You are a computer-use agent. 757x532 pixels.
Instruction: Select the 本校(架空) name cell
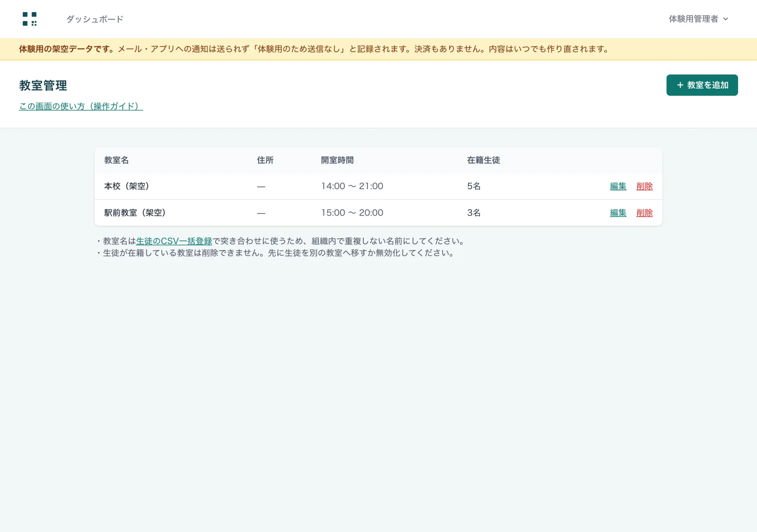[127, 186]
